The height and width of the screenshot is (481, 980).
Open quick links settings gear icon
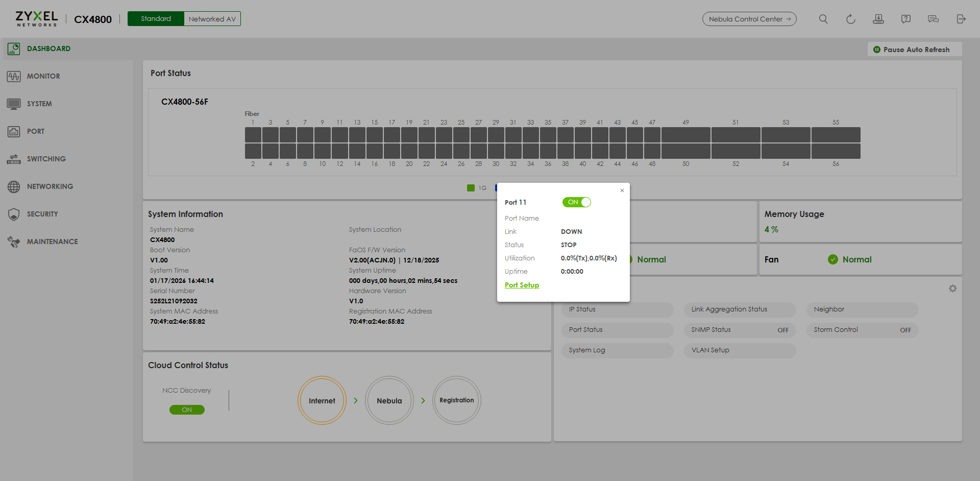(x=952, y=288)
